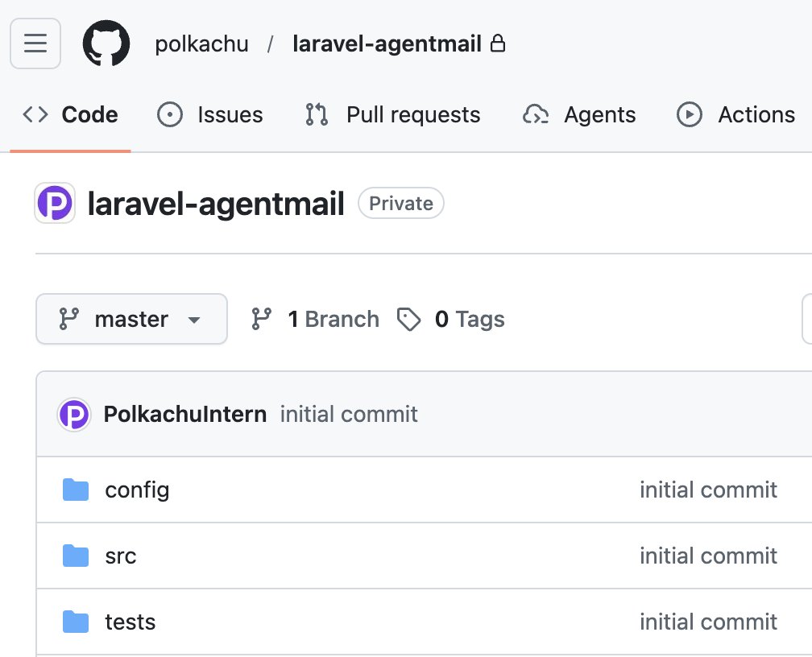Open the hamburger navigation menu
812x657 pixels.
[x=35, y=43]
